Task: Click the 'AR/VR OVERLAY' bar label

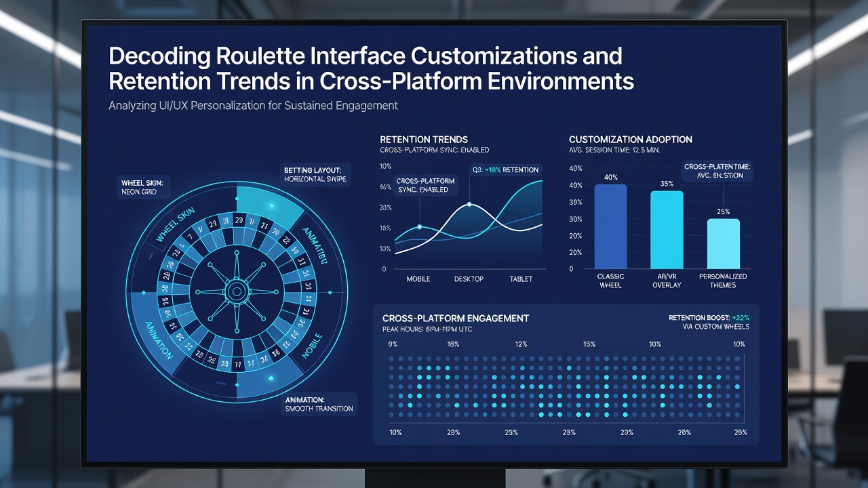Action: pyautogui.click(x=667, y=281)
